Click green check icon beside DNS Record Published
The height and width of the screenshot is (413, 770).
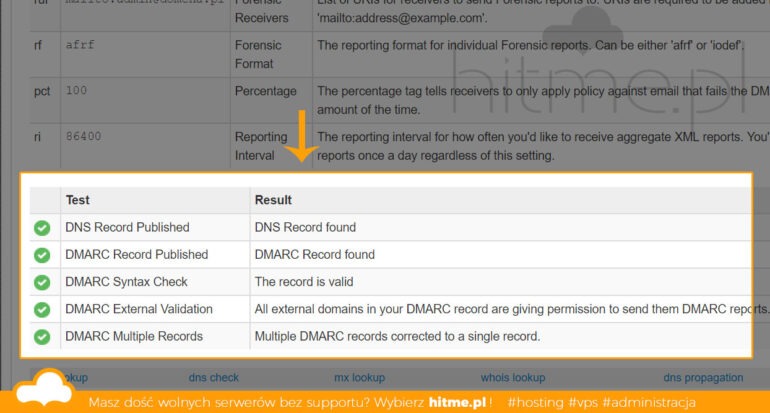42,228
